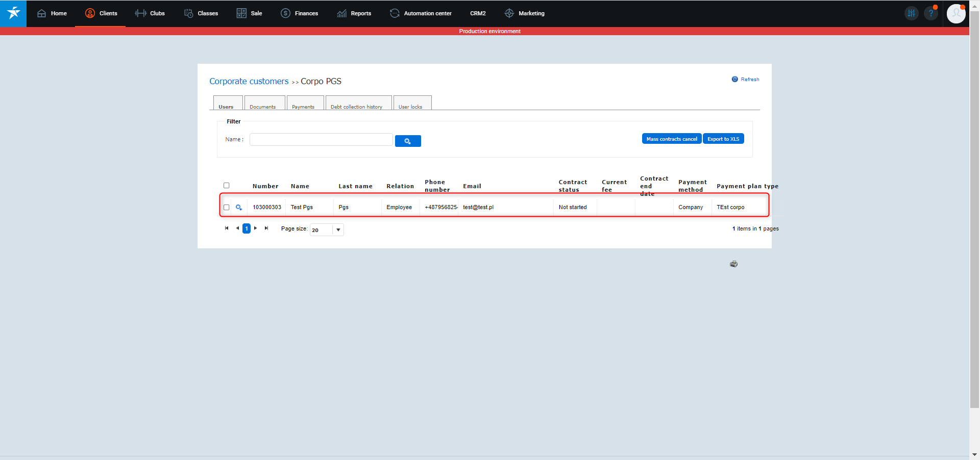Screen dimensions: 980x460
Task: Click the printer icon below the table
Action: 733,264
